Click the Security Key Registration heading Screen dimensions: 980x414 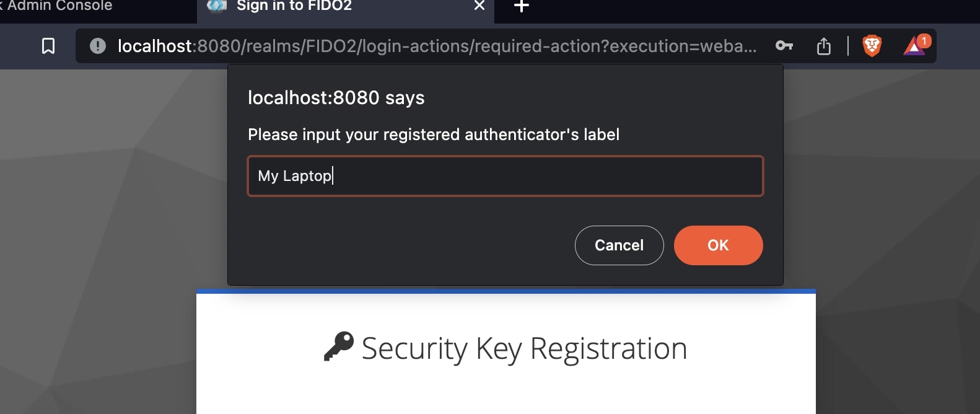click(524, 348)
